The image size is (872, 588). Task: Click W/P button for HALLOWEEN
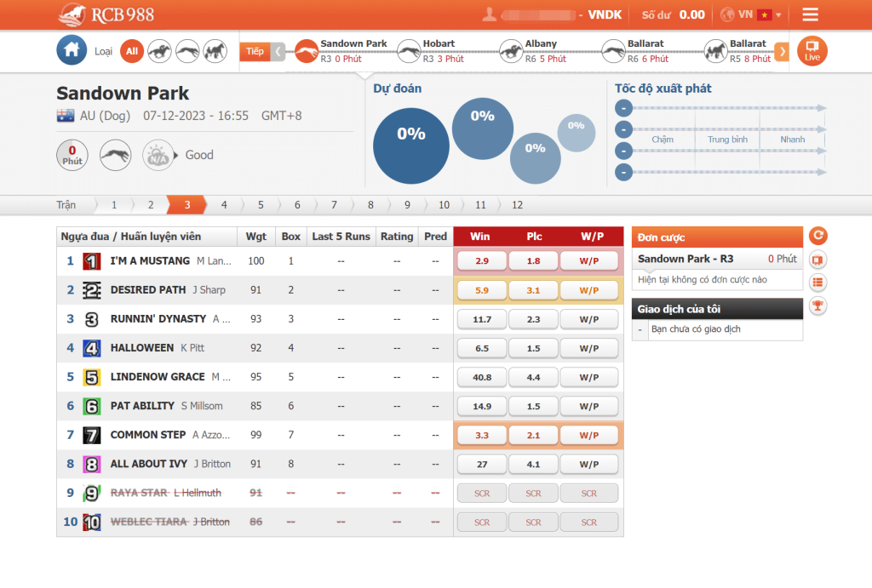[589, 348]
